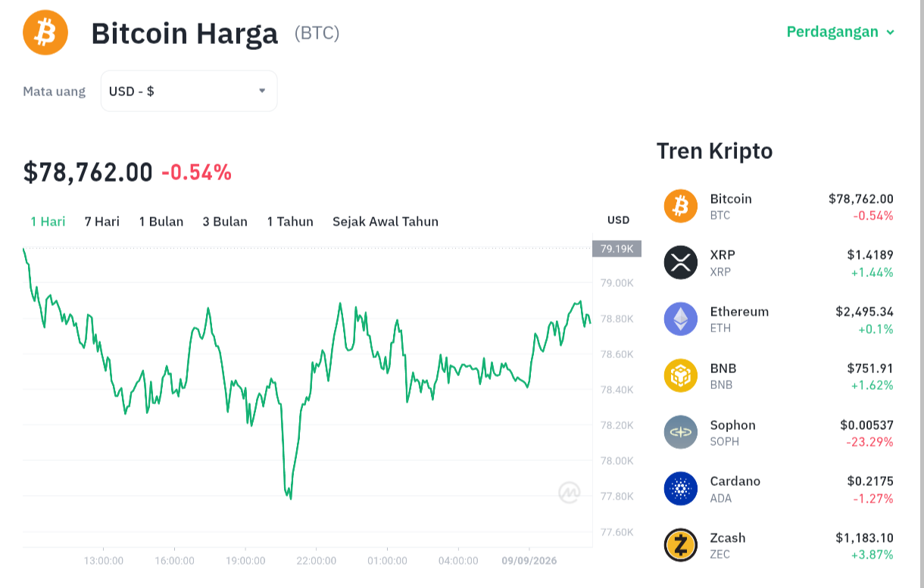The height and width of the screenshot is (588, 924).
Task: Click the CoinMarketCap watermark logo on chart
Action: click(x=570, y=493)
